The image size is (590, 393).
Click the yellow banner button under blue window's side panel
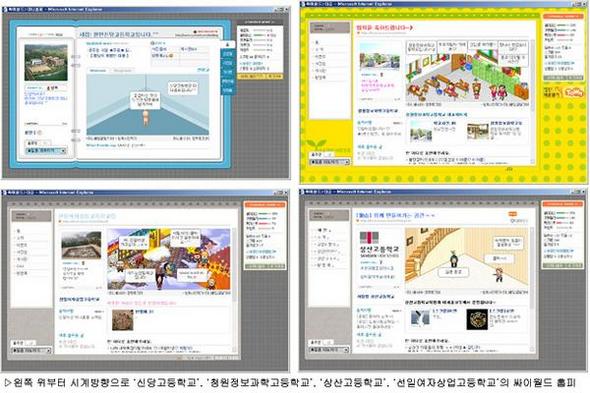[260, 76]
